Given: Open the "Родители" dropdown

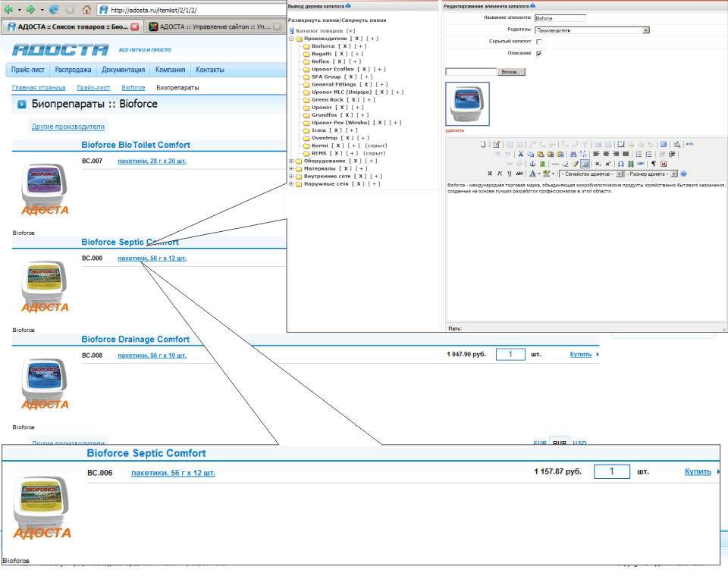Looking at the screenshot, I should coord(645,30).
